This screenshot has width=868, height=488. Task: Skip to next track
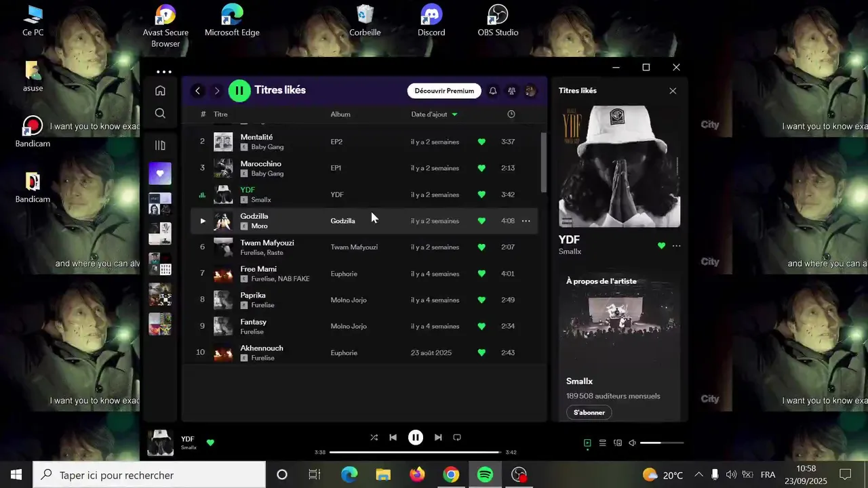coord(438,438)
